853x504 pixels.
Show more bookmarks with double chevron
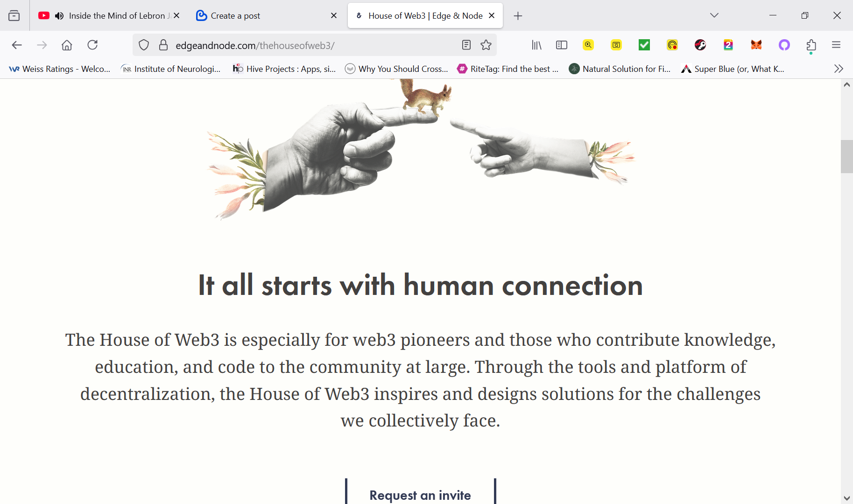pos(839,69)
